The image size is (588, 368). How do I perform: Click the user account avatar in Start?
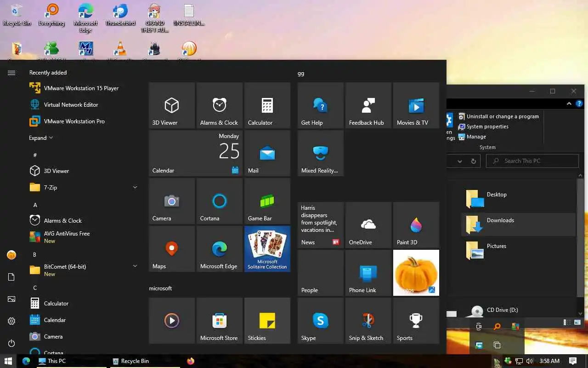click(x=11, y=255)
